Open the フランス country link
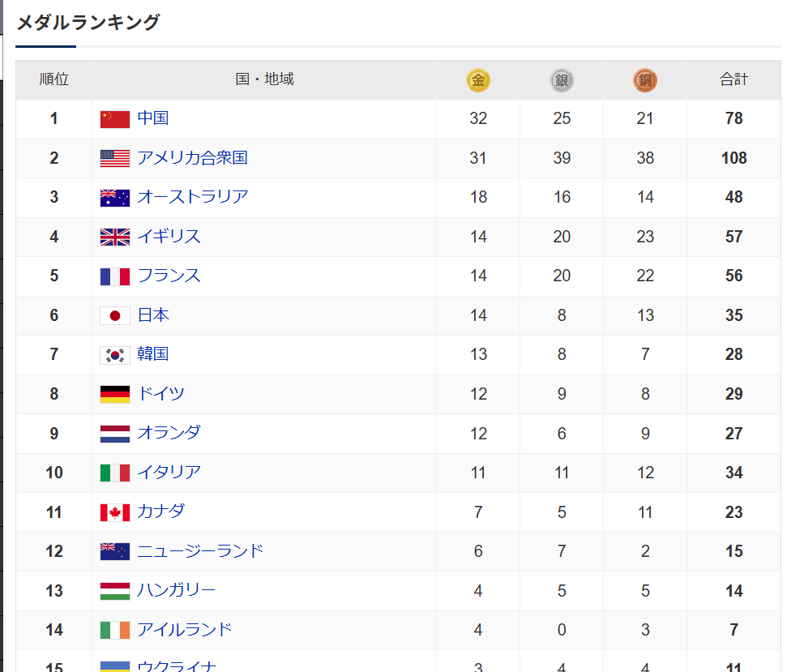Image resolution: width=791 pixels, height=672 pixels. (x=169, y=276)
